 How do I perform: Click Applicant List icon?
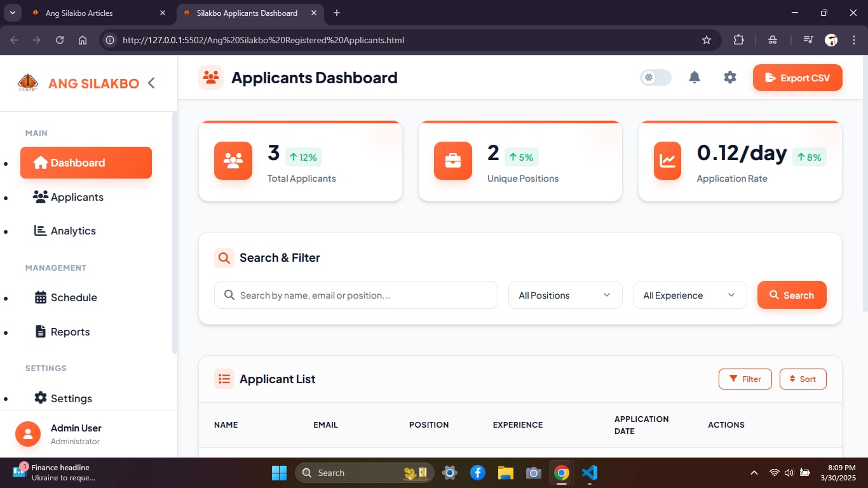pyautogui.click(x=224, y=379)
